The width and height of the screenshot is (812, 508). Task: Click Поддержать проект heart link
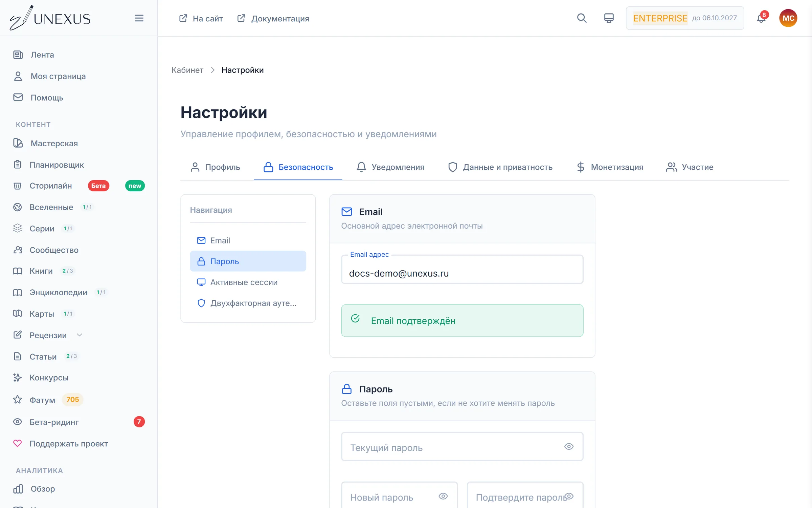click(x=69, y=444)
